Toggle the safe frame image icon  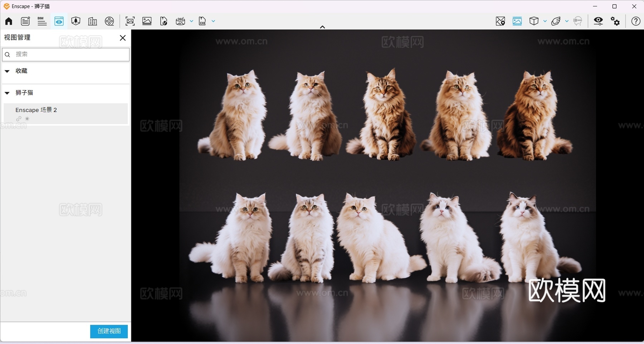(x=517, y=21)
